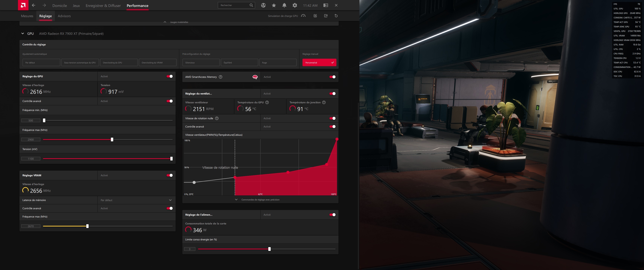Toggle Vitesse de rotation nulle switch

(332, 118)
